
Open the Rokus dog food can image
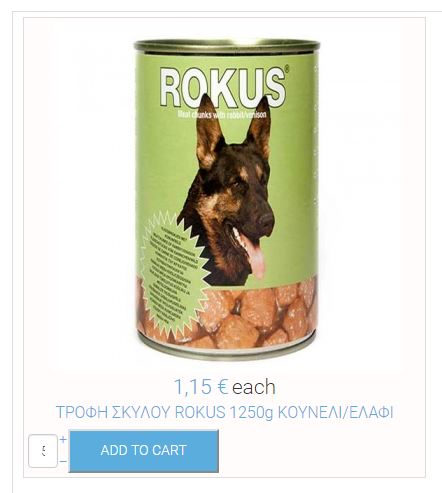(x=227, y=199)
